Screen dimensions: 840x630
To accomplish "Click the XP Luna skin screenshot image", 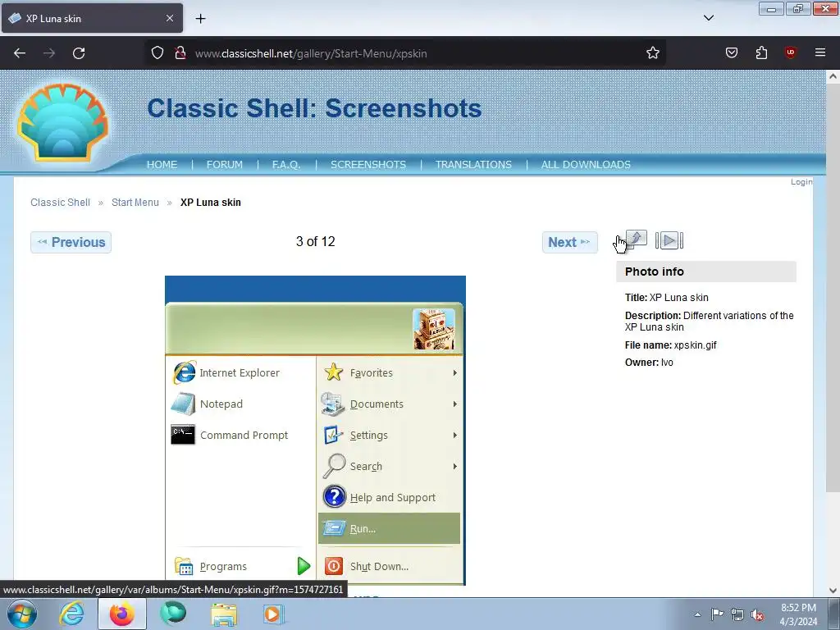I will coord(315,430).
